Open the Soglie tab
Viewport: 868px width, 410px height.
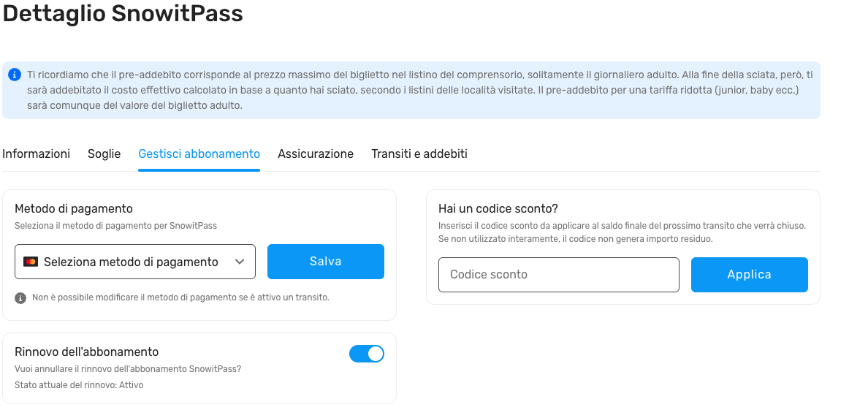(104, 153)
